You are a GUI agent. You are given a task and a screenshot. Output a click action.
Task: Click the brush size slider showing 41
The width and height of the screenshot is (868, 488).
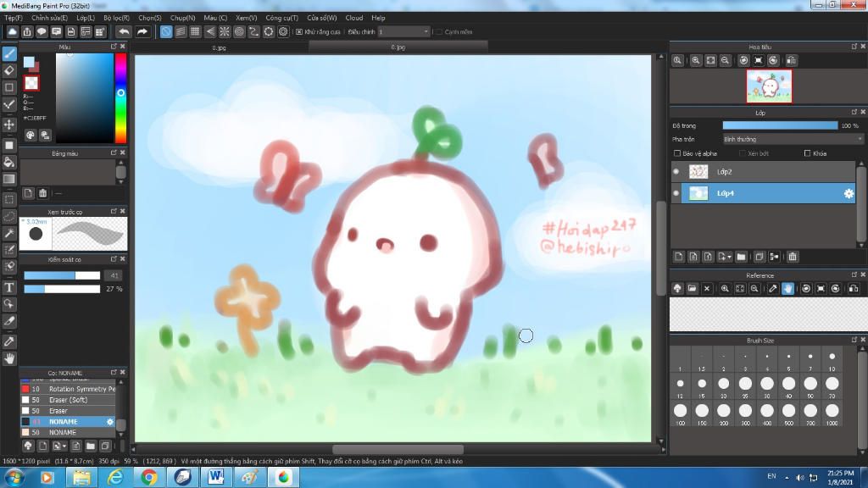pyautogui.click(x=62, y=275)
